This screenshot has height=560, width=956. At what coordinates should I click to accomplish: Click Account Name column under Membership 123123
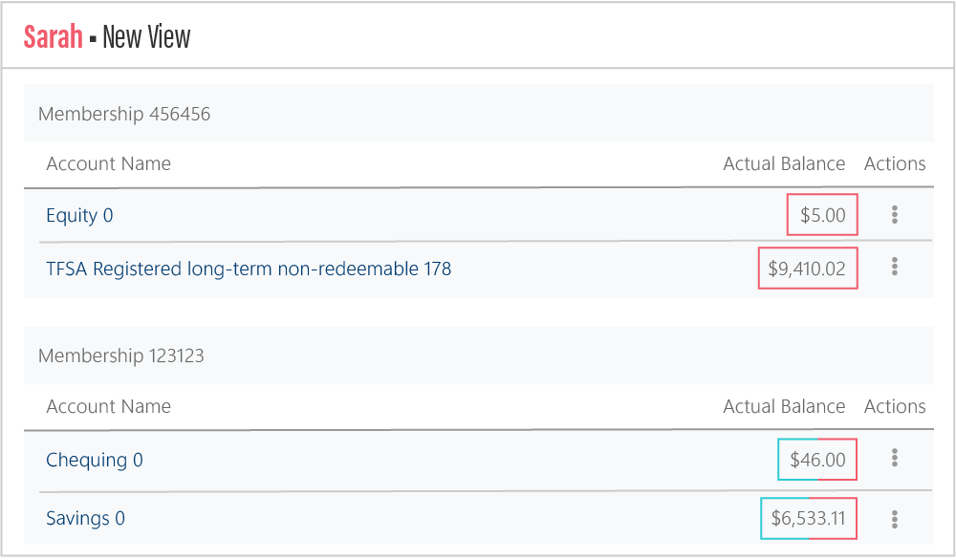tap(109, 406)
